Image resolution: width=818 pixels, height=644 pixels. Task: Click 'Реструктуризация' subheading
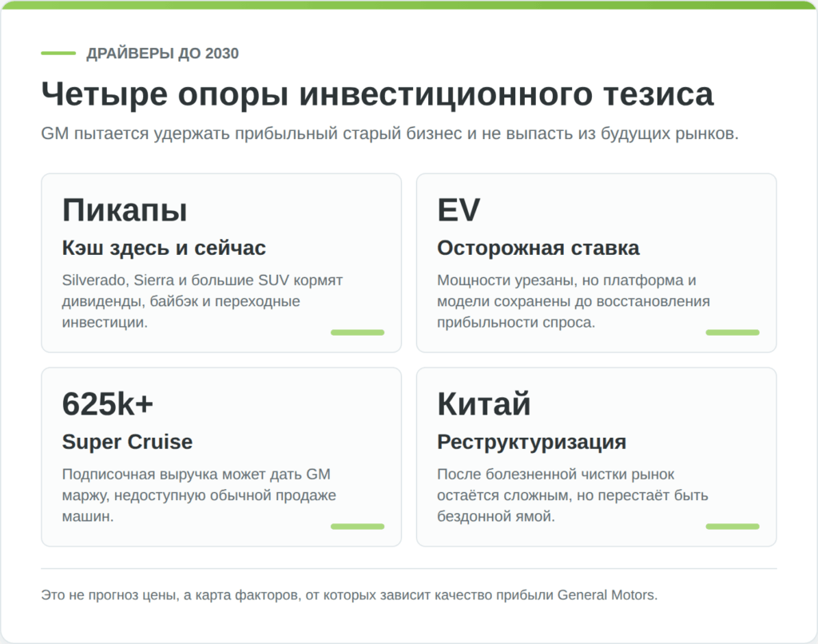(531, 442)
